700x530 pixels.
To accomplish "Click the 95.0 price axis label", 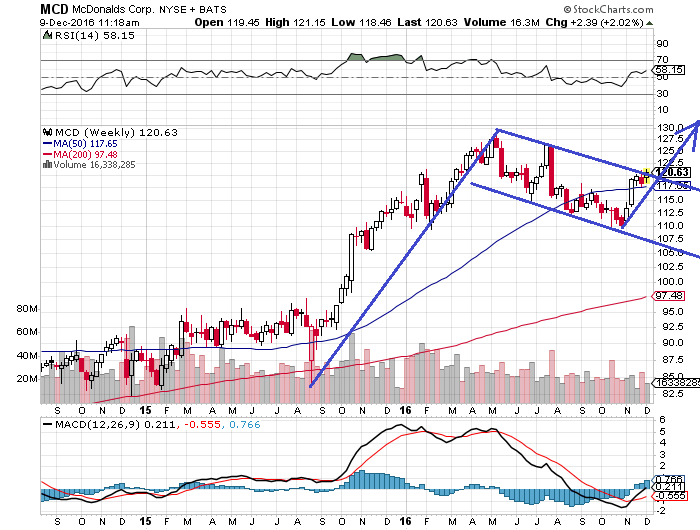I will click(x=673, y=312).
